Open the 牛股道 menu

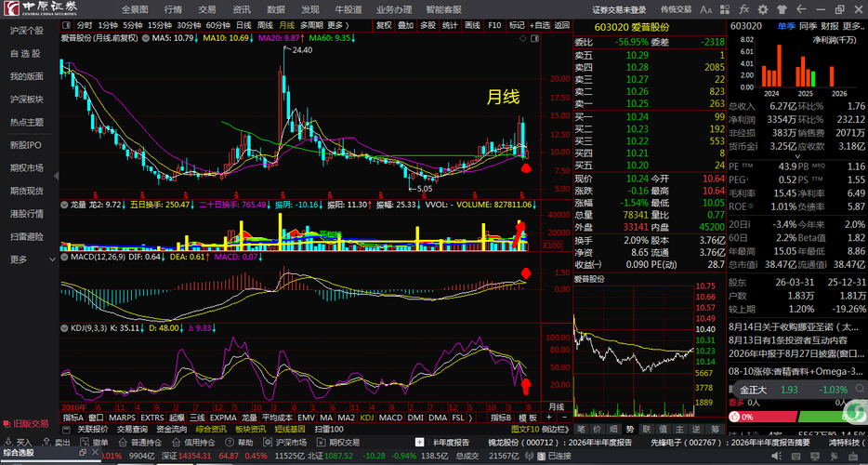click(x=349, y=9)
